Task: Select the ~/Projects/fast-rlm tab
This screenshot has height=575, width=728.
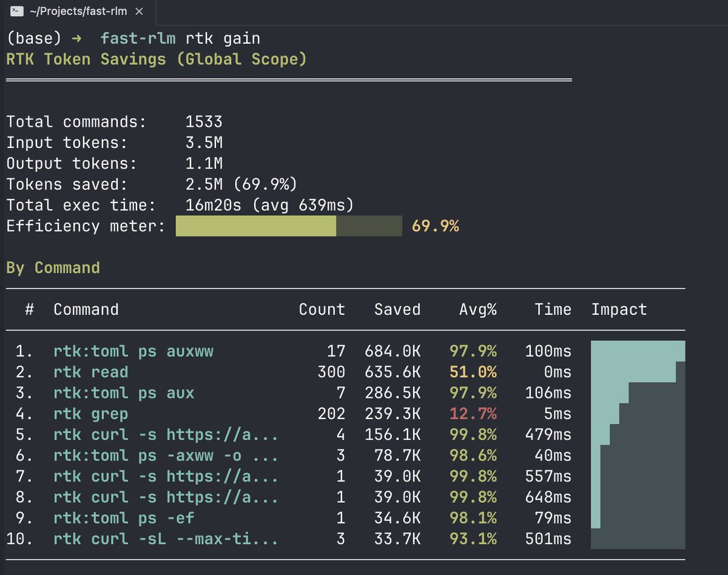Action: 78,11
